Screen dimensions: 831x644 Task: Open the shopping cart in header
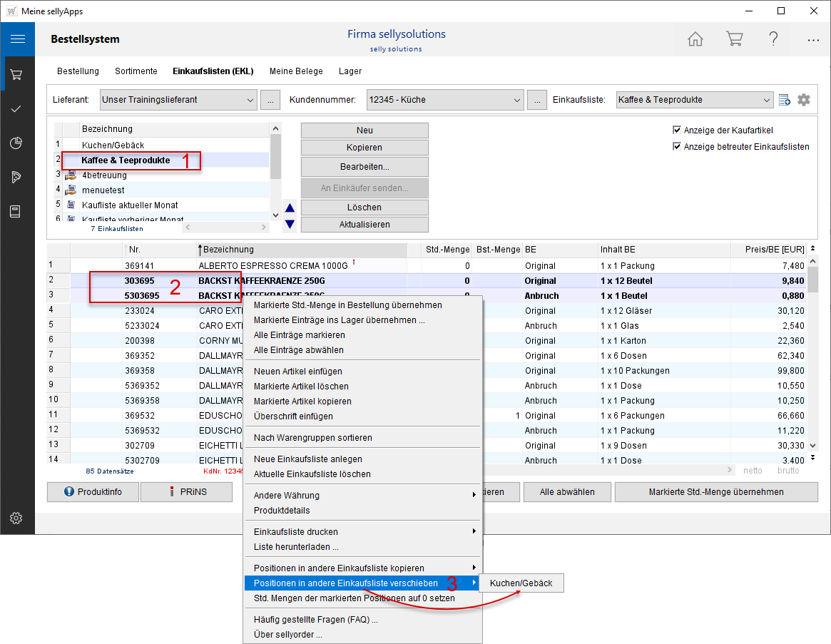(x=734, y=39)
